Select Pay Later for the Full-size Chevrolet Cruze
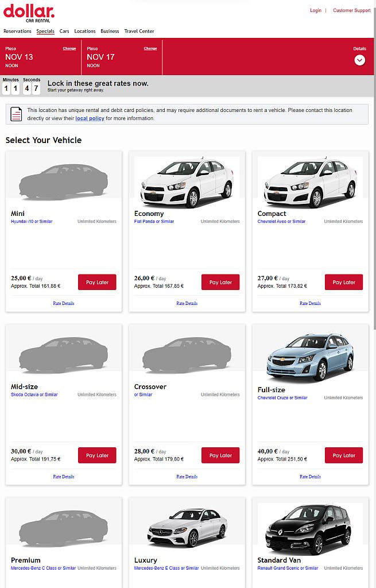The image size is (376, 588). (343, 455)
